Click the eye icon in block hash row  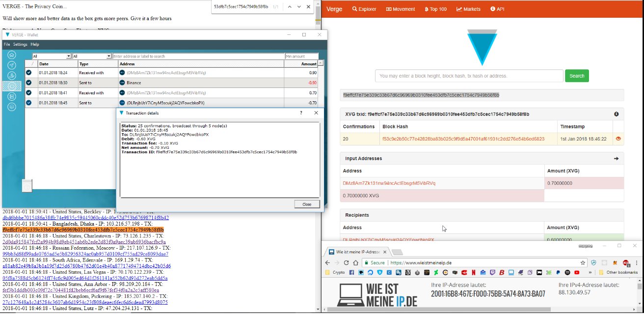[618, 139]
